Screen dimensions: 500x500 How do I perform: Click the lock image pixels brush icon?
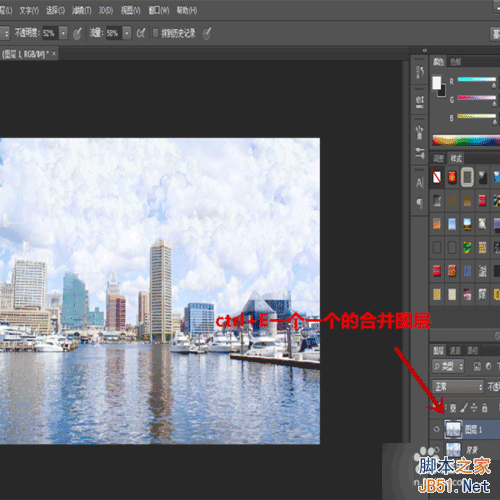464,407
